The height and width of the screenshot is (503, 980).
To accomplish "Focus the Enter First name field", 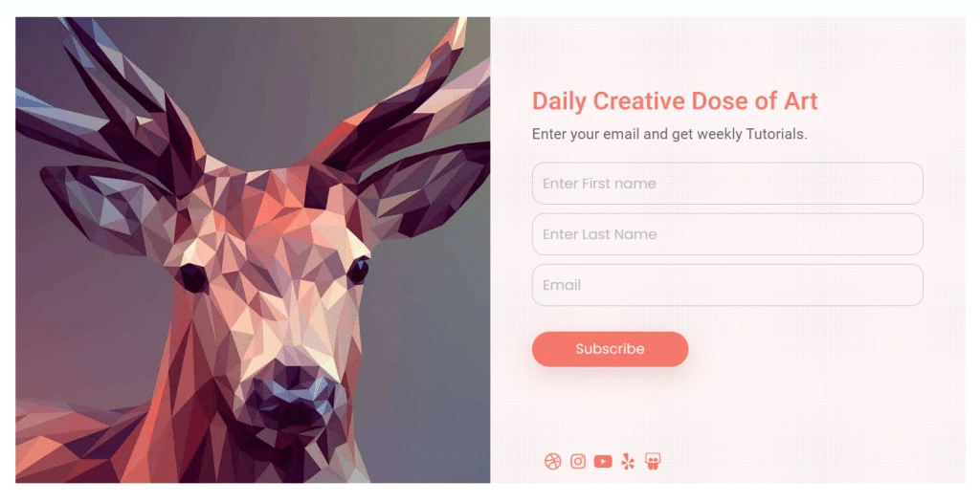I will 727,184.
